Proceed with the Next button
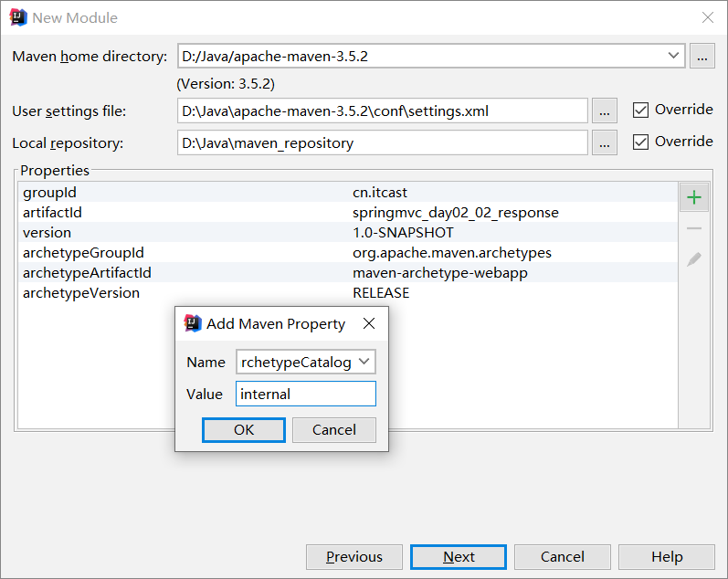This screenshot has width=728, height=579. 459,557
